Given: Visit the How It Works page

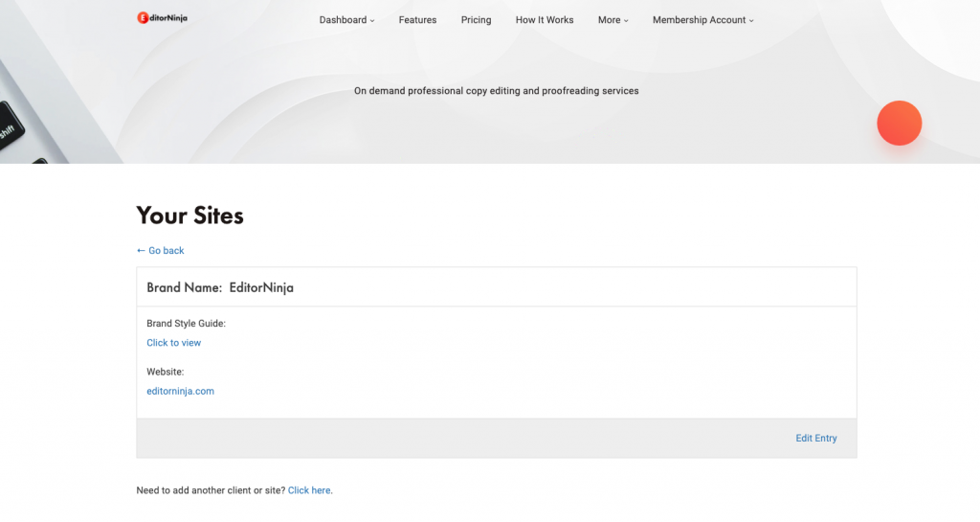Looking at the screenshot, I should point(545,20).
